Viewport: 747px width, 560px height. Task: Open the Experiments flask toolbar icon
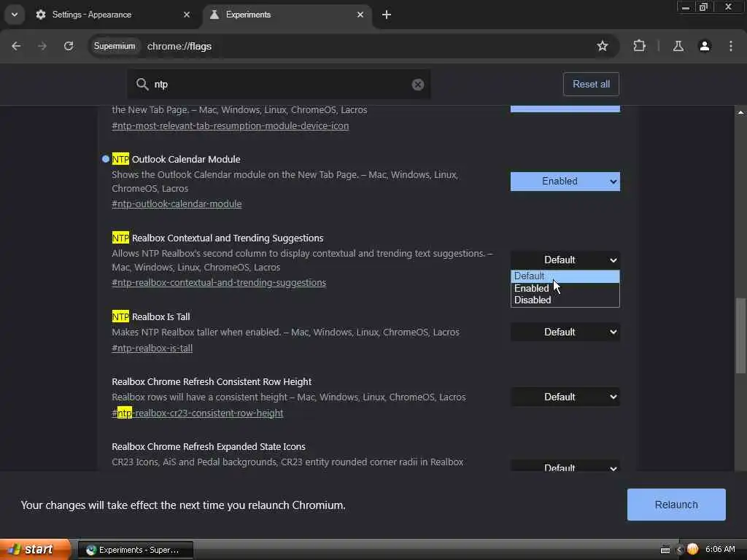coord(678,46)
